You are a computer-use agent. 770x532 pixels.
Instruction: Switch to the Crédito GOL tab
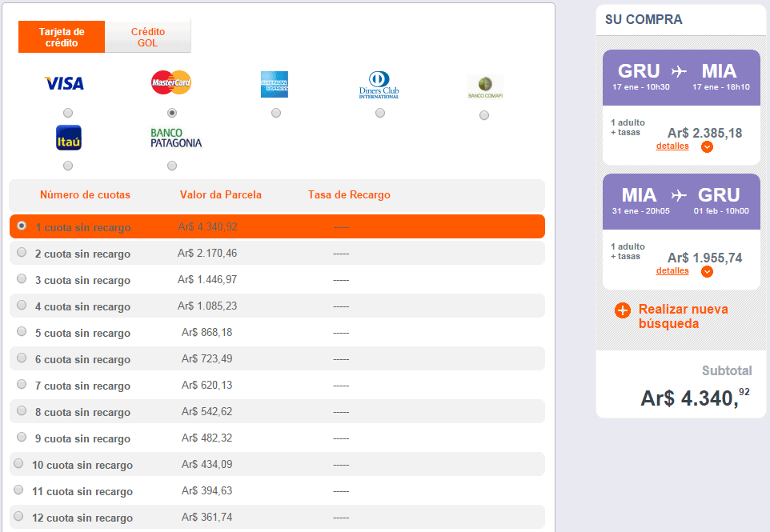(x=148, y=37)
